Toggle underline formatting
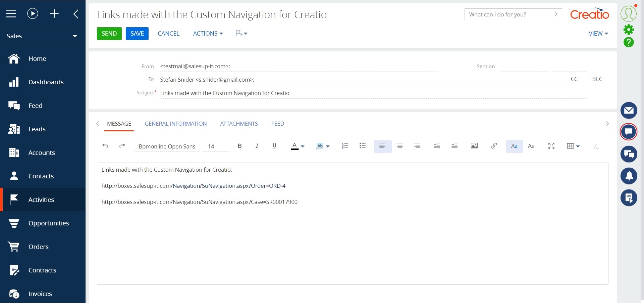644x303 pixels. pos(274,146)
